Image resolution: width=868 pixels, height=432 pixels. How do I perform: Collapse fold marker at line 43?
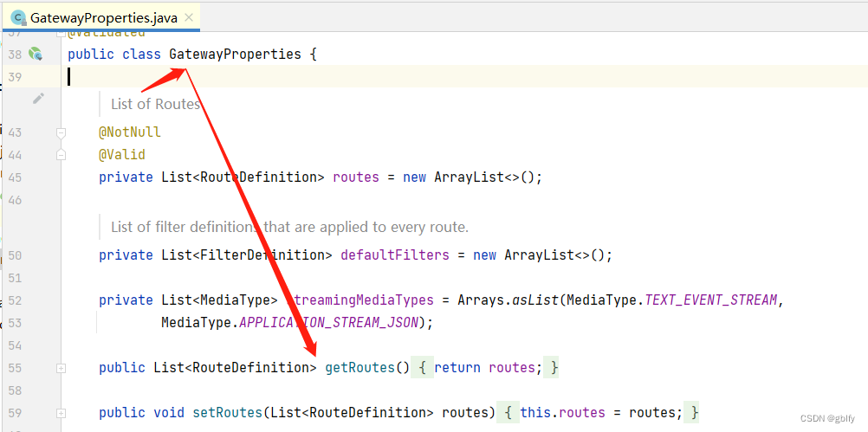tap(61, 132)
